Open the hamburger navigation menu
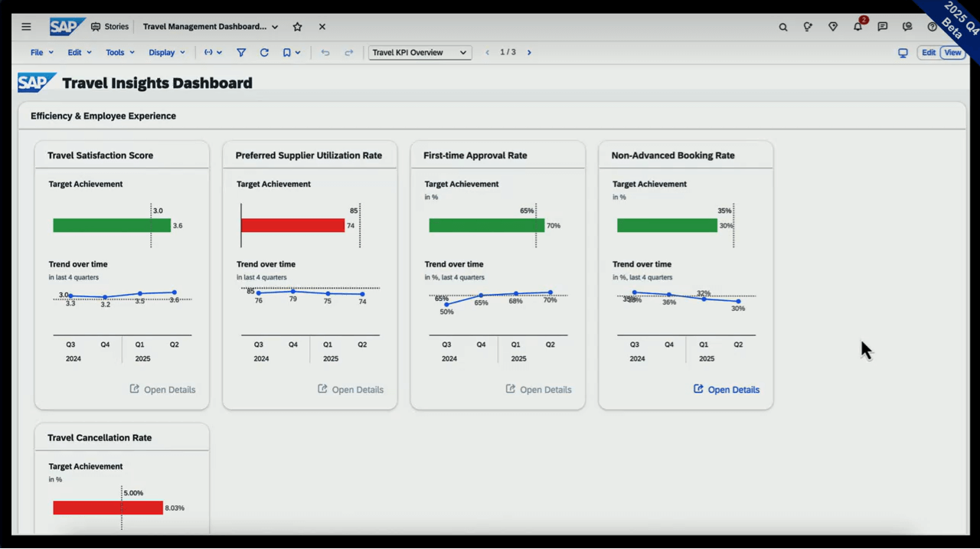 pyautogui.click(x=26, y=27)
